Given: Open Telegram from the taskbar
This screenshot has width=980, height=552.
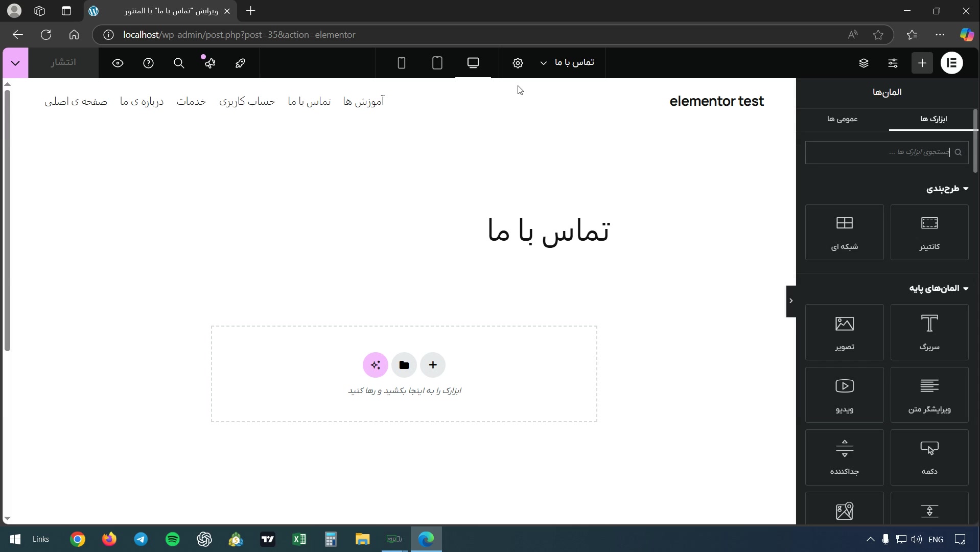Looking at the screenshot, I should 141,539.
